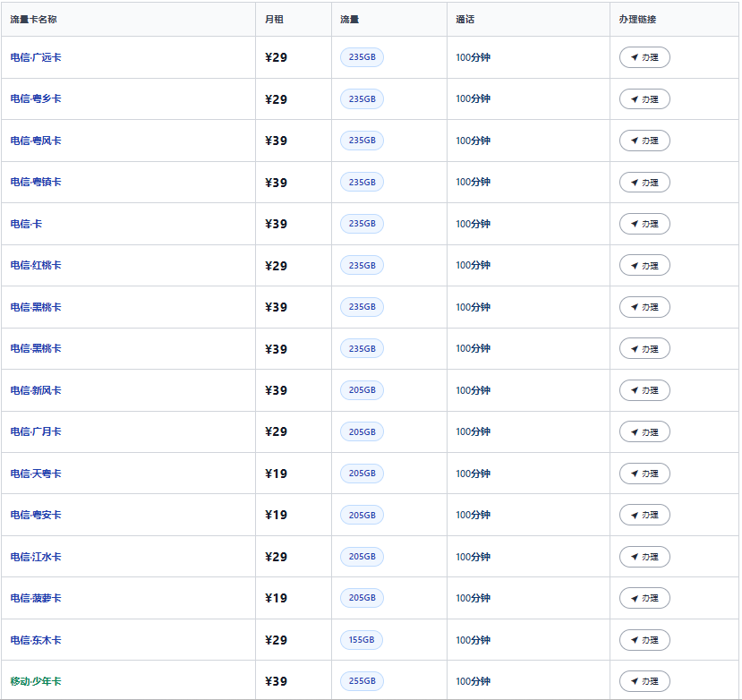Click the 255GB badge for 移动·少年卡
742x700 pixels.
[362, 681]
